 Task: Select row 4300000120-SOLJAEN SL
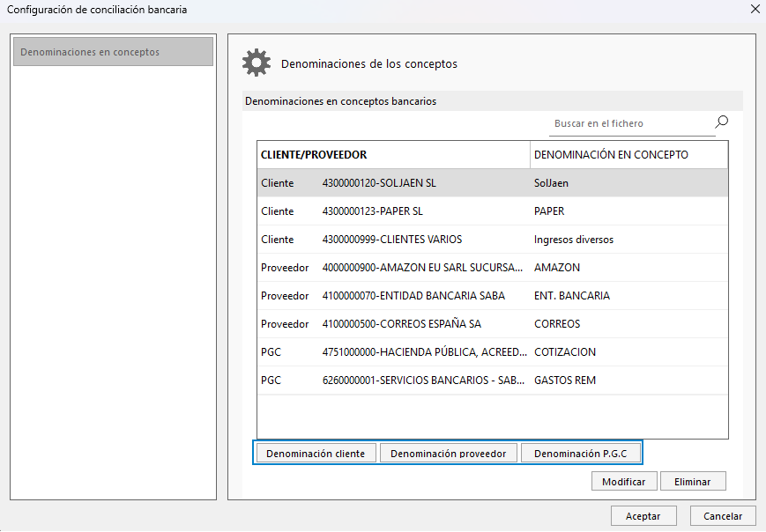(493, 183)
